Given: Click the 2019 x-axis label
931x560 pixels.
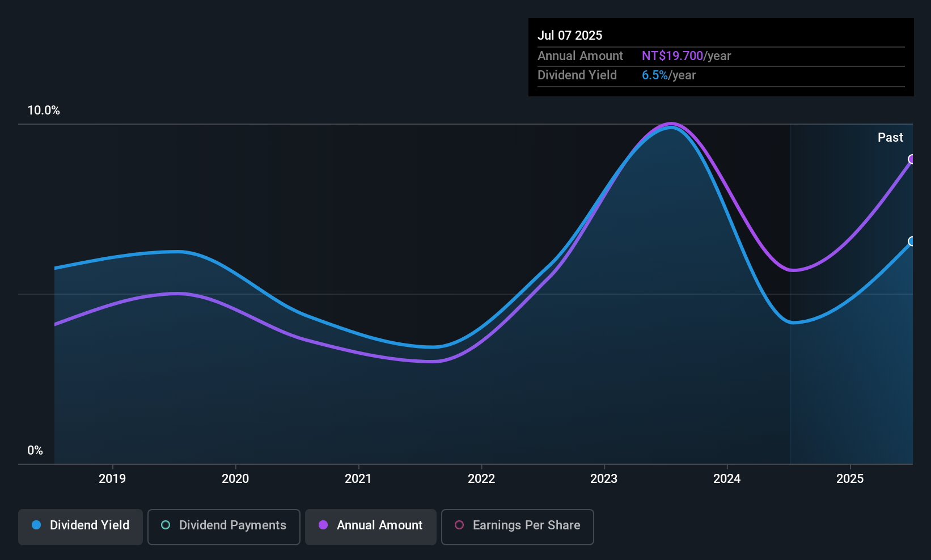Looking at the screenshot, I should click(112, 478).
